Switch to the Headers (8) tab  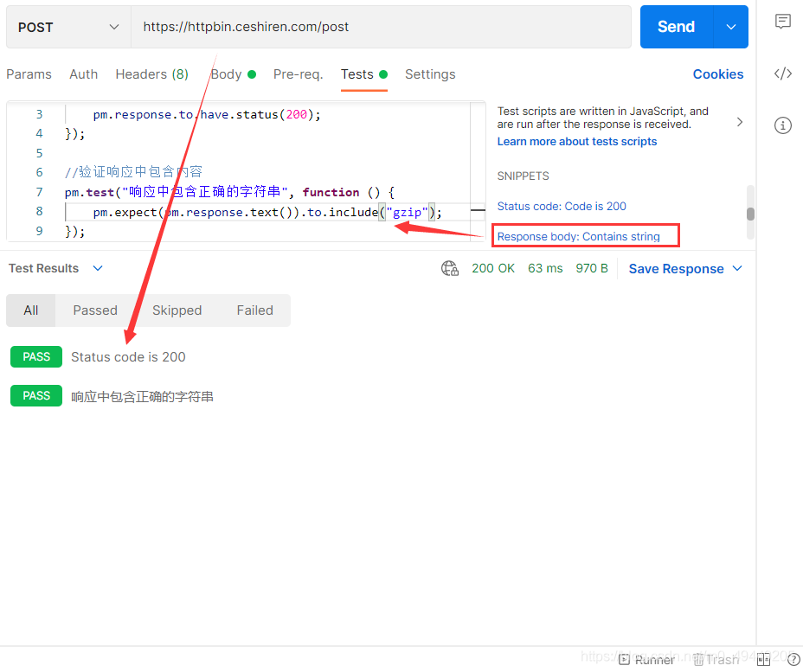(152, 74)
